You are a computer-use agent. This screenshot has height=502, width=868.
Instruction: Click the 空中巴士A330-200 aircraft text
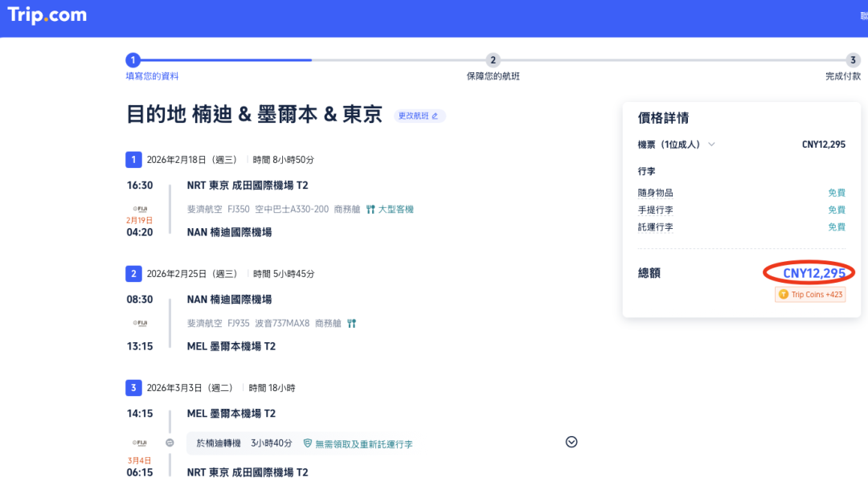292,209
